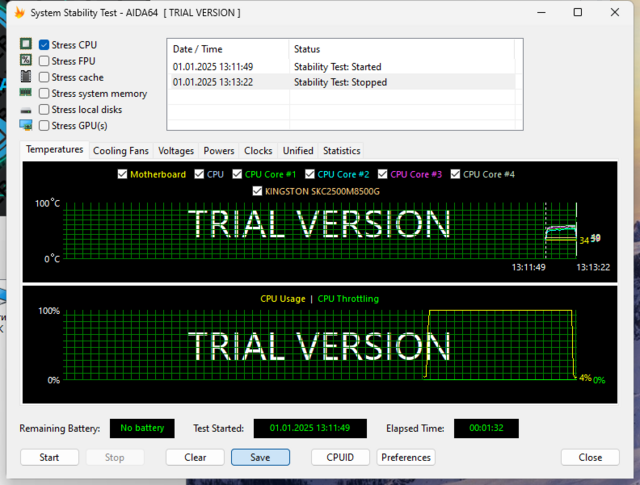Click the FPU icon beside Stress FPU
Image resolution: width=640 pixels, height=485 pixels.
(26, 61)
